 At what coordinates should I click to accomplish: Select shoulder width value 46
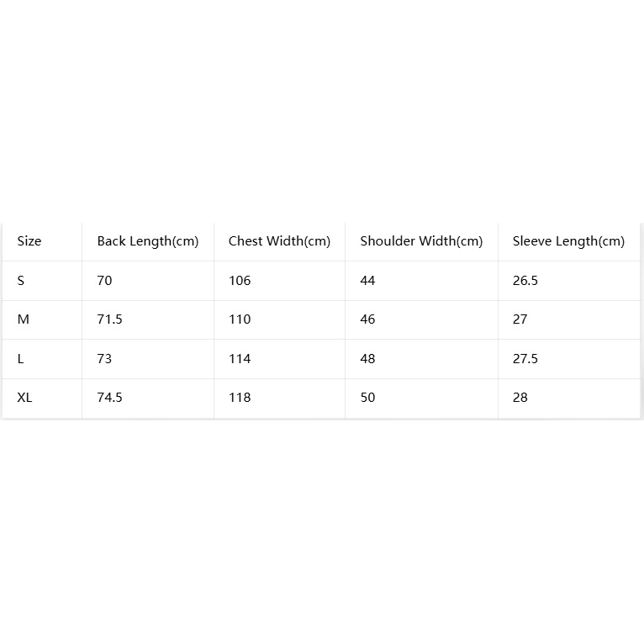pos(367,319)
